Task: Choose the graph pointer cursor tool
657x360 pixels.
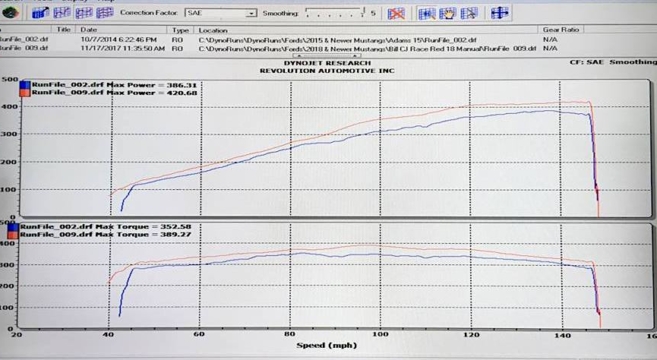Action: (469, 13)
